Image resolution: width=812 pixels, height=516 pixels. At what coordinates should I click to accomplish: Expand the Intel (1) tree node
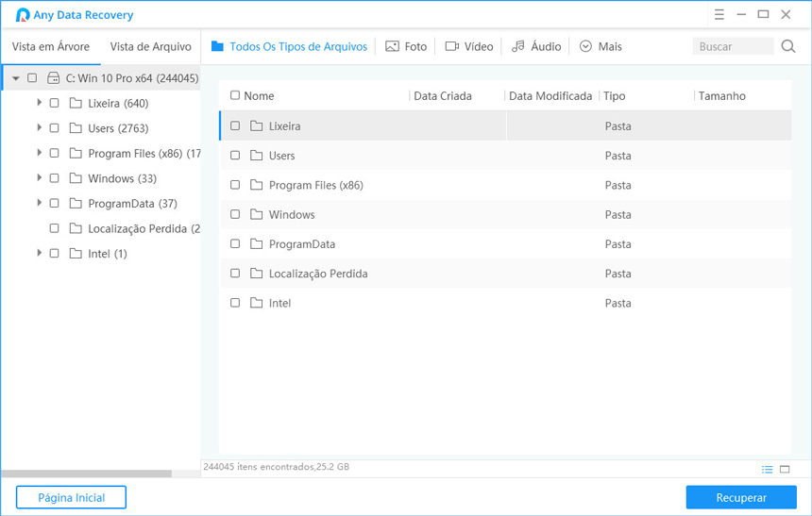[39, 253]
